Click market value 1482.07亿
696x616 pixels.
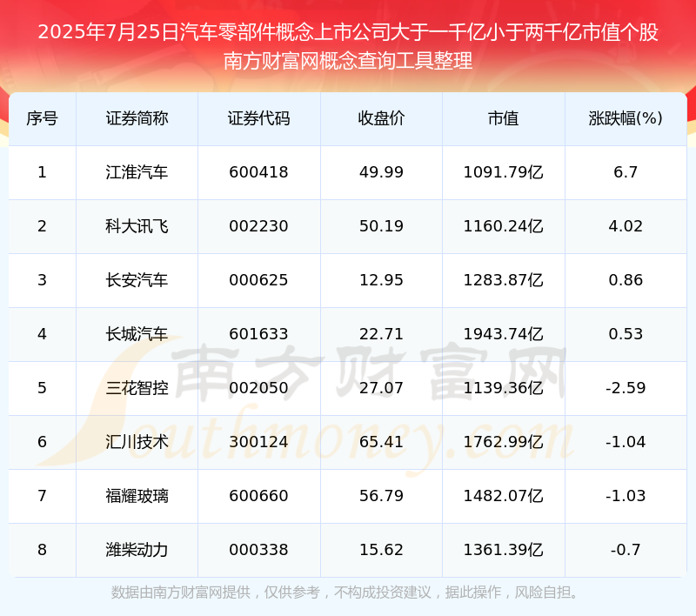tap(504, 496)
